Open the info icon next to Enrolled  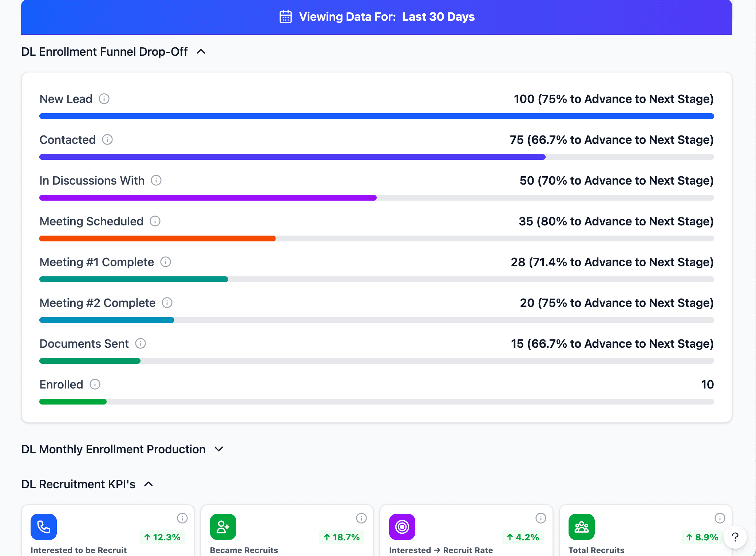(x=95, y=384)
